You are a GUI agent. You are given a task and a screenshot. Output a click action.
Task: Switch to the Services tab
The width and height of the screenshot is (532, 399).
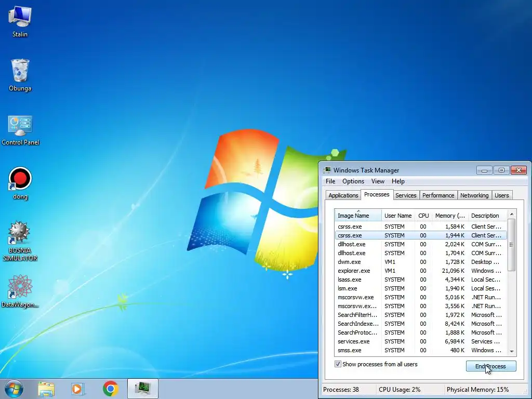[x=406, y=195]
